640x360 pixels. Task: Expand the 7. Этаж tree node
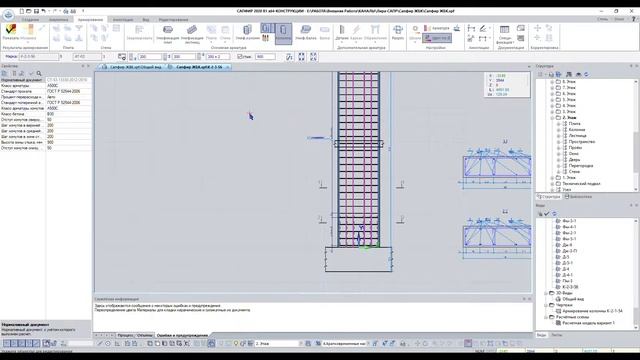tap(552, 88)
